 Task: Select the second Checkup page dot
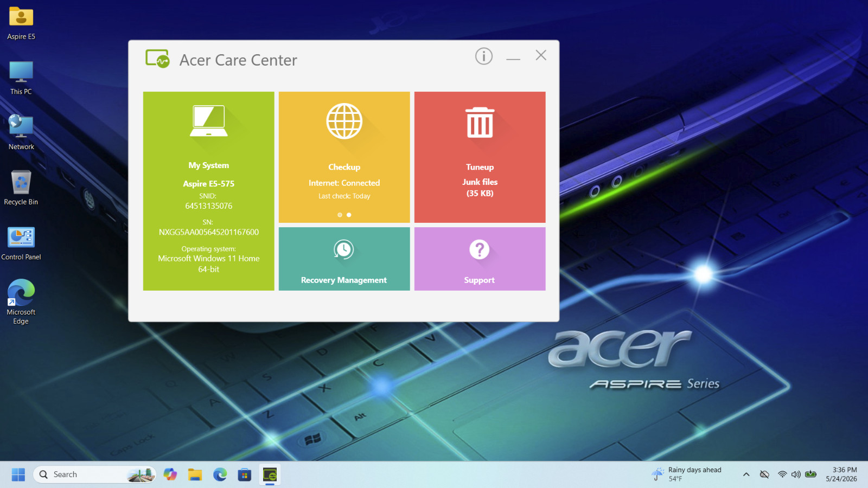coord(349,215)
